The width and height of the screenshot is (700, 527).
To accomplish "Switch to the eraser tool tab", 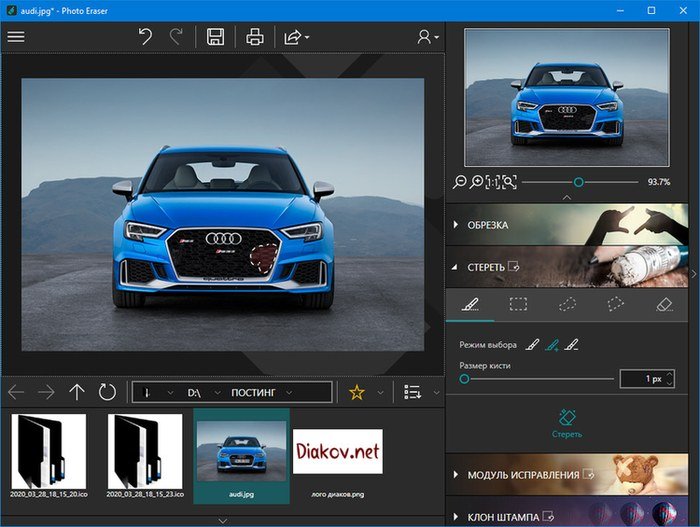I will pyautogui.click(x=663, y=305).
